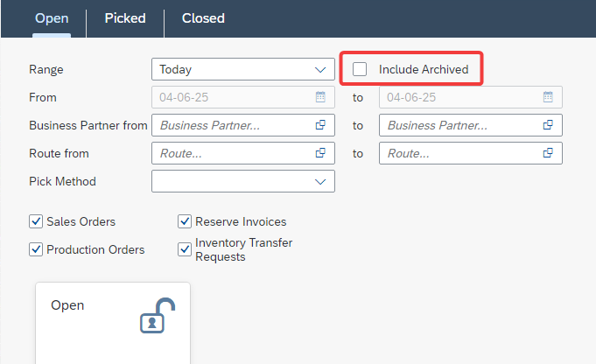Image resolution: width=596 pixels, height=364 pixels.
Task: Uncheck the Sales Orders checkbox
Action: pyautogui.click(x=36, y=221)
